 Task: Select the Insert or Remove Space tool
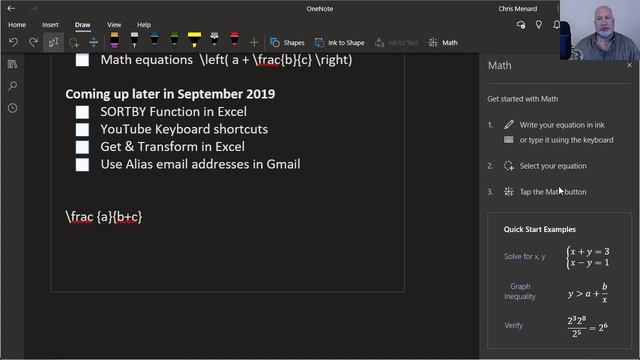pyautogui.click(x=93, y=42)
